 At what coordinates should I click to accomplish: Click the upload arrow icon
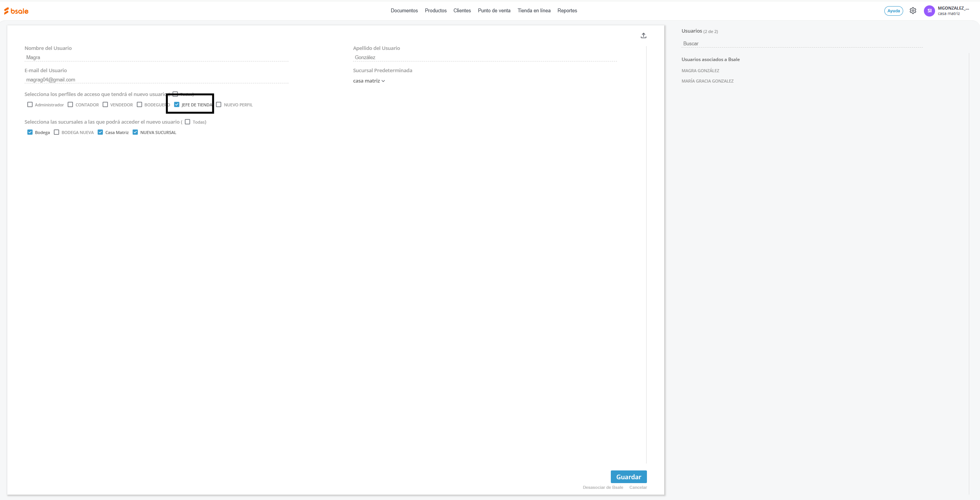[x=643, y=36]
